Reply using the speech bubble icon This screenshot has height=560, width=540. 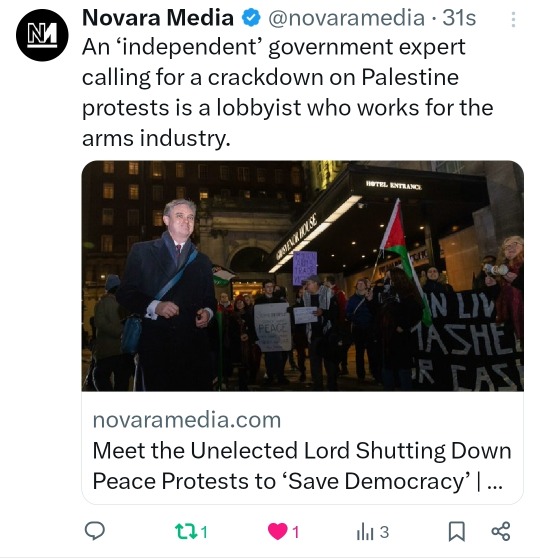coord(95,531)
